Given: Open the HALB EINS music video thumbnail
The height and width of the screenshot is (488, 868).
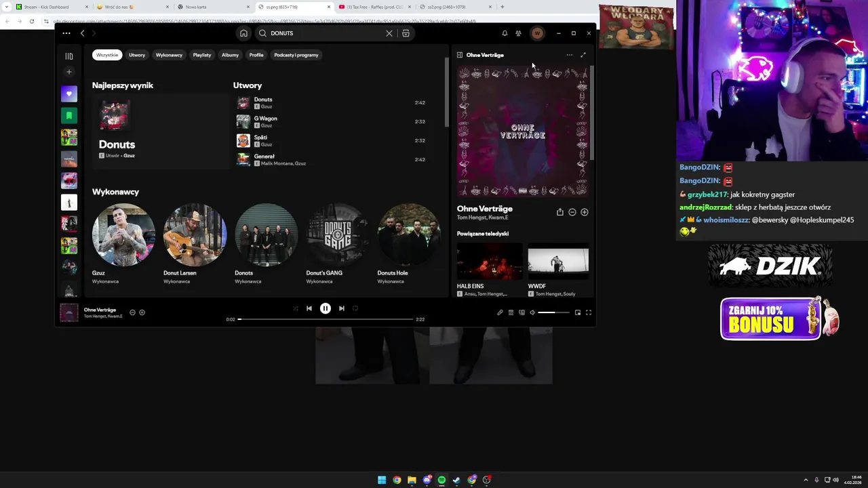Looking at the screenshot, I should tap(490, 261).
